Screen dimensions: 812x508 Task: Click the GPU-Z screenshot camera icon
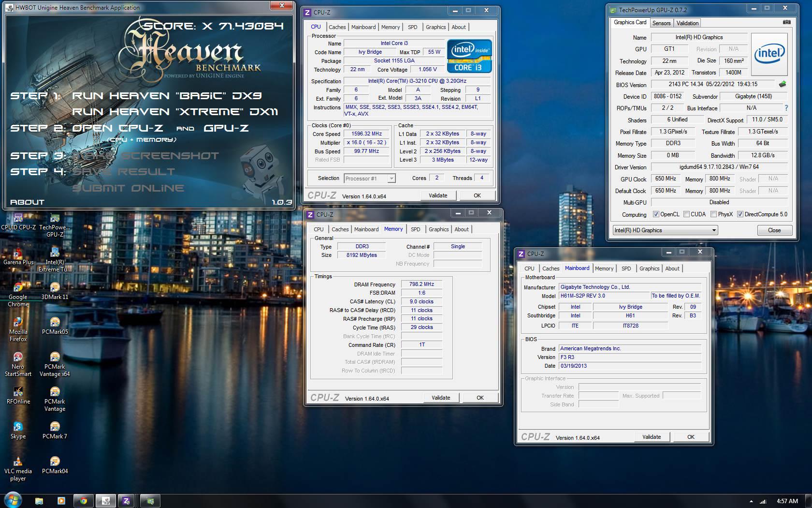(787, 22)
